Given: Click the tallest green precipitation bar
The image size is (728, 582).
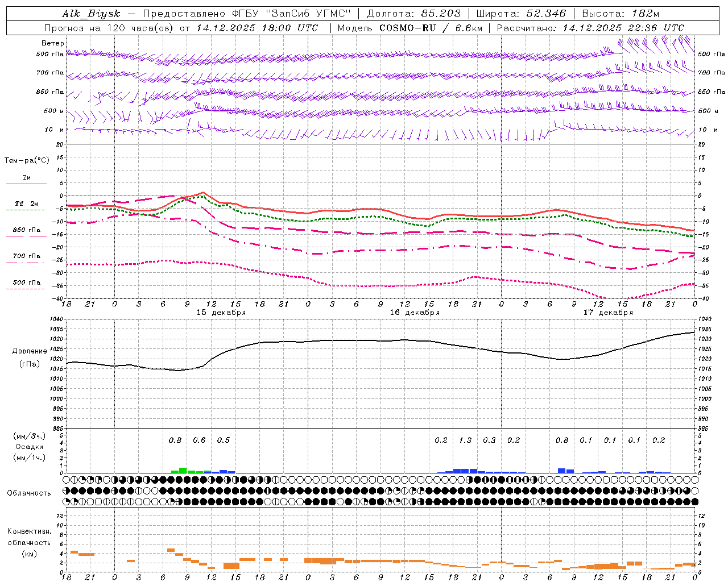Looking at the screenshot, I should (x=183, y=470).
